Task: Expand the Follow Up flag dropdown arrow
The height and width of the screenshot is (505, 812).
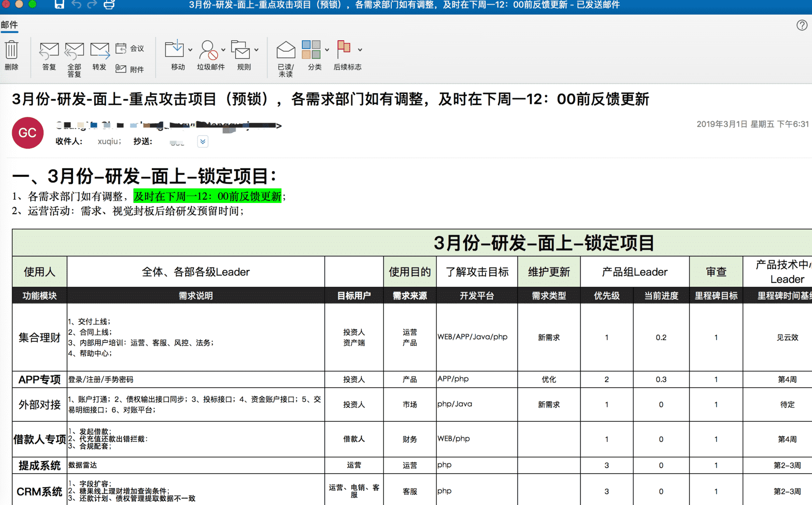Action: click(x=360, y=50)
